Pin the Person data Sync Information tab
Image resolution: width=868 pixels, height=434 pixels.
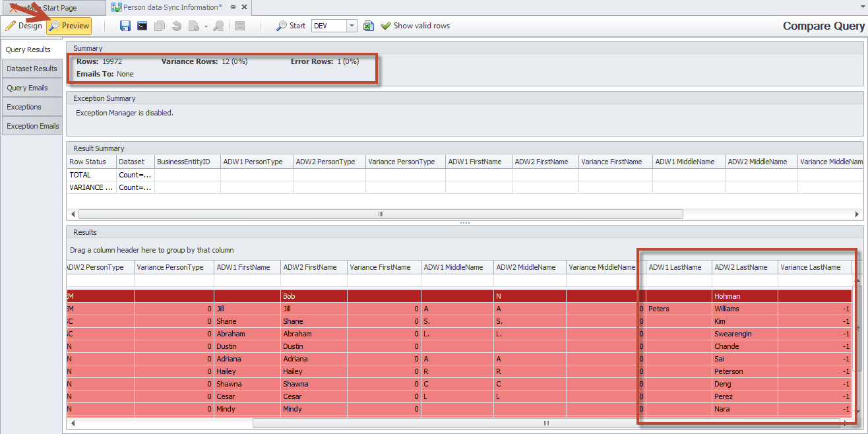tap(233, 7)
